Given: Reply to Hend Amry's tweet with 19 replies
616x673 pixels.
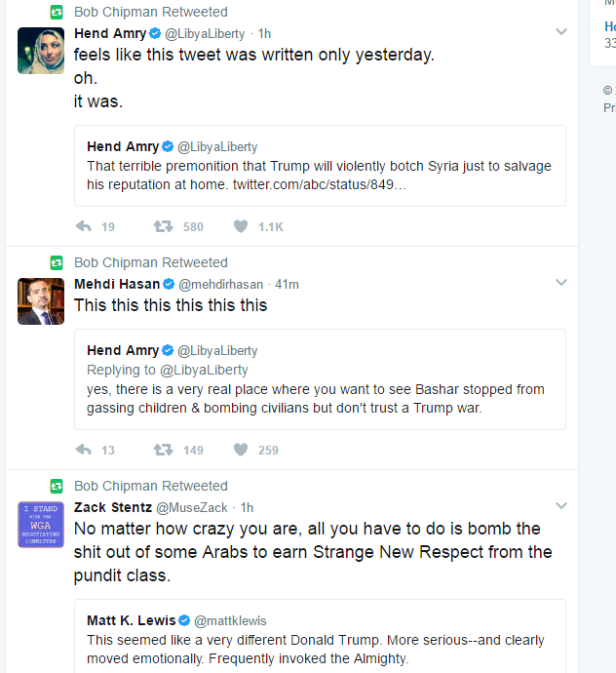Looking at the screenshot, I should [x=84, y=226].
